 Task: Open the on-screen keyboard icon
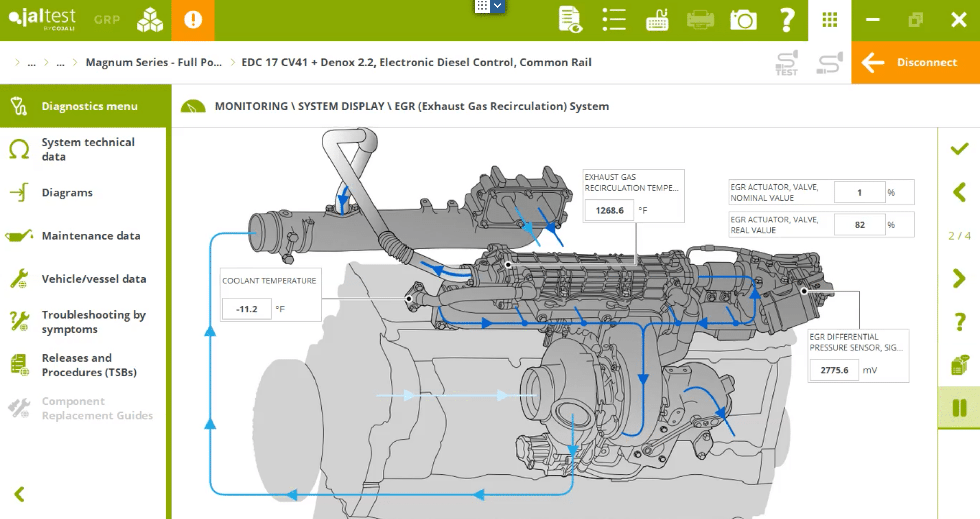657,20
